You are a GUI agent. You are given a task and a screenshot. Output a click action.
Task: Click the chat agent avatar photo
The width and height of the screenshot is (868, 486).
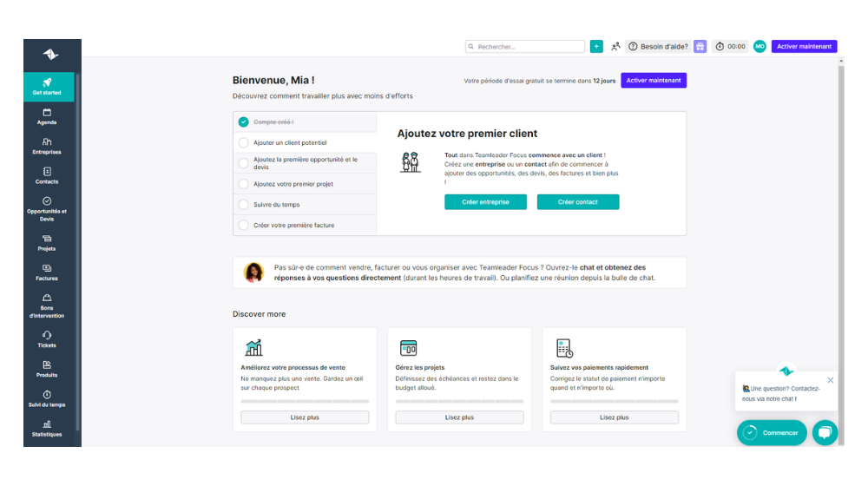[253, 273]
